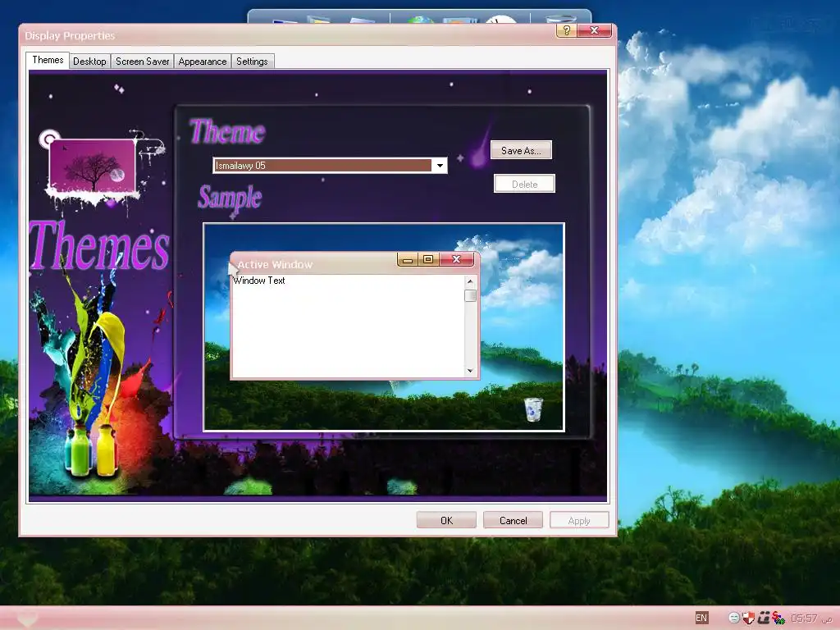840x630 pixels.
Task: Confirm with the OK button
Action: coord(446,520)
